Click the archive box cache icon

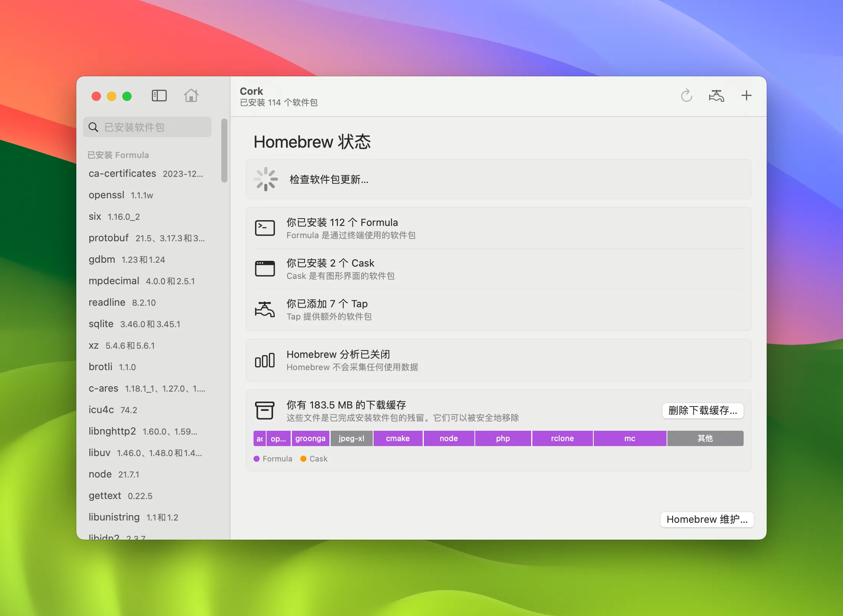click(265, 410)
